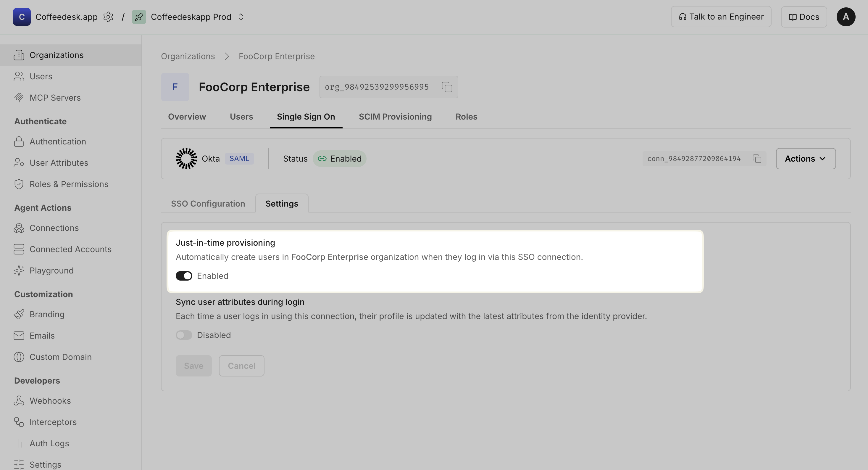Image resolution: width=868 pixels, height=470 pixels.
Task: Click the Cancel button
Action: (x=241, y=366)
